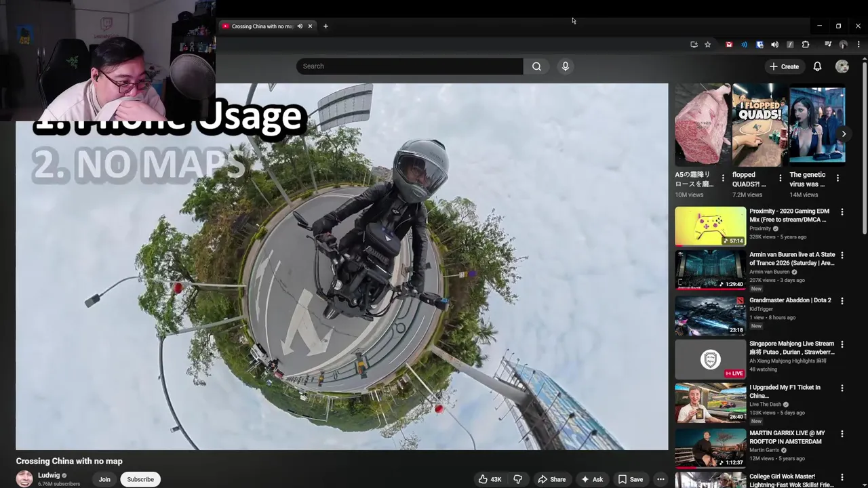The width and height of the screenshot is (868, 488).
Task: Open Singapore Mahjong Live Stream thumbnail
Action: [710, 359]
